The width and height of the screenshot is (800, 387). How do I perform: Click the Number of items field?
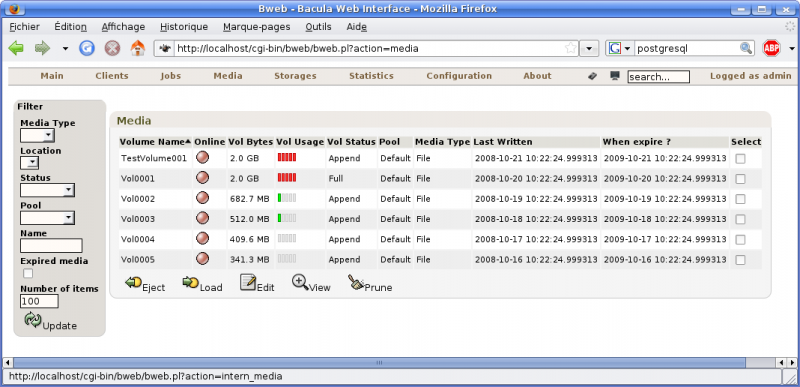tap(39, 301)
